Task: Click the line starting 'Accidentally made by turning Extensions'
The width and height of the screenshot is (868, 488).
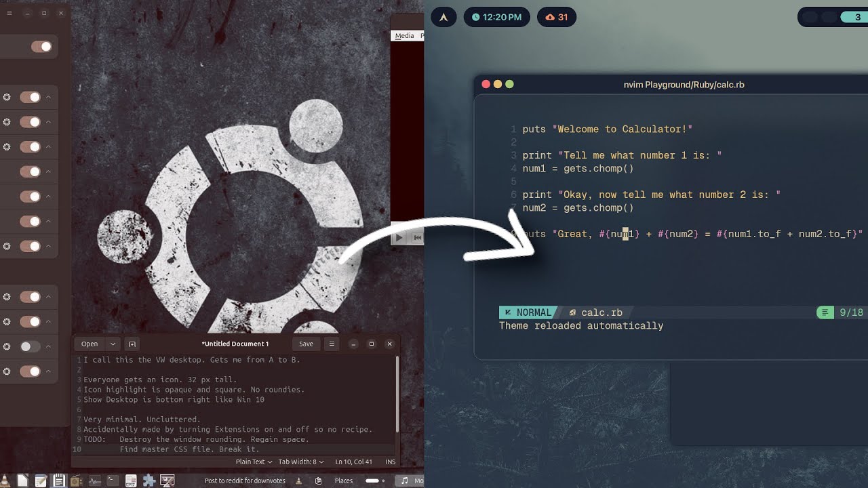Action: pyautogui.click(x=228, y=430)
